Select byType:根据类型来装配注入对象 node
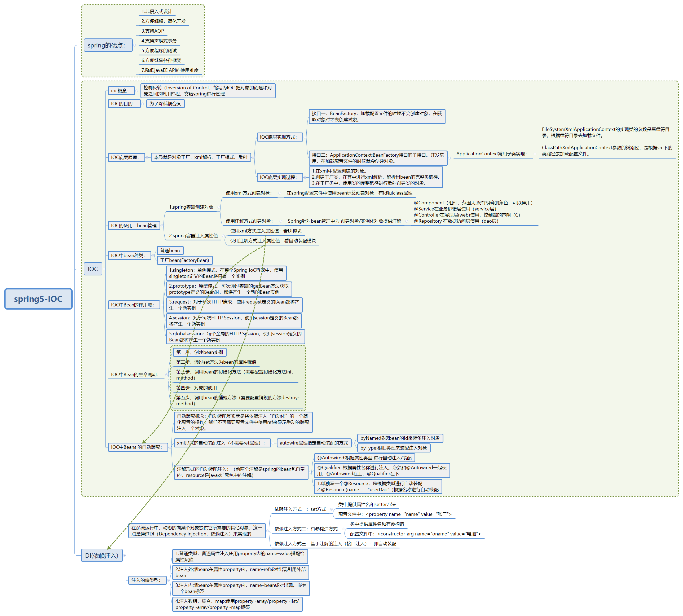The width and height of the screenshot is (683, 616). [x=394, y=448]
